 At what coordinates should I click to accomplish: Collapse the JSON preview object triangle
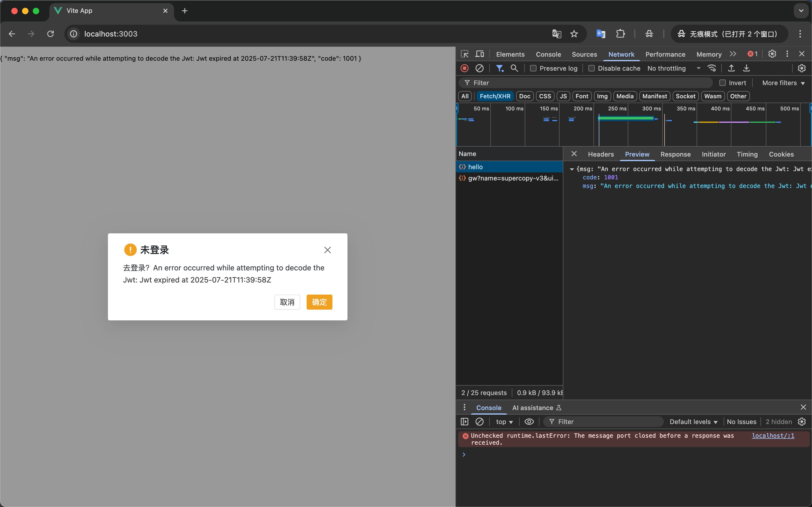(572, 169)
